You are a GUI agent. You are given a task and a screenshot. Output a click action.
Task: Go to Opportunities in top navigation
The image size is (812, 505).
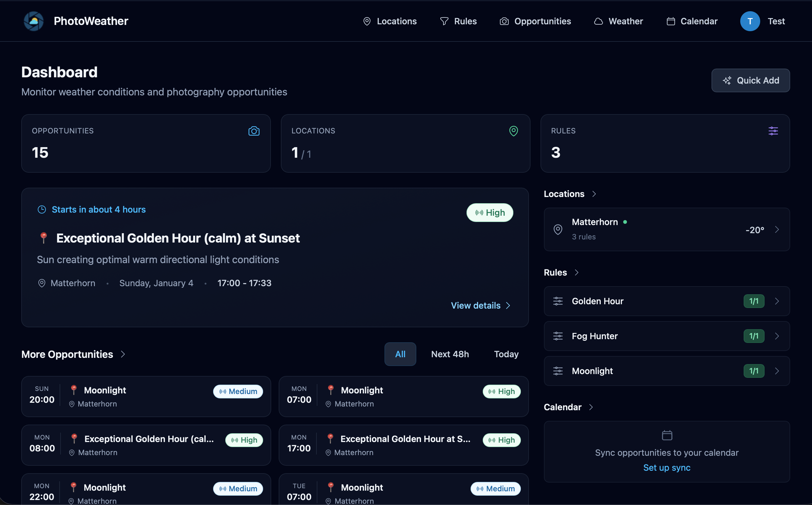click(x=535, y=21)
